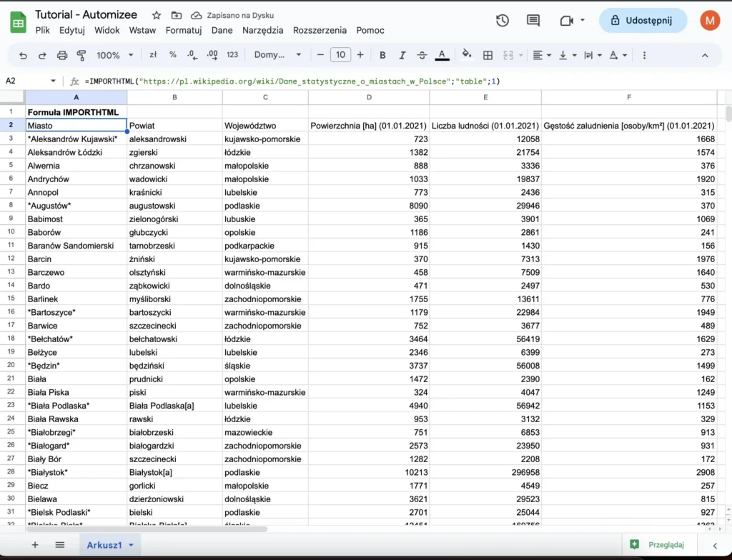The image size is (732, 560).
Task: Click the Przeglądaj explore button
Action: [x=660, y=544]
